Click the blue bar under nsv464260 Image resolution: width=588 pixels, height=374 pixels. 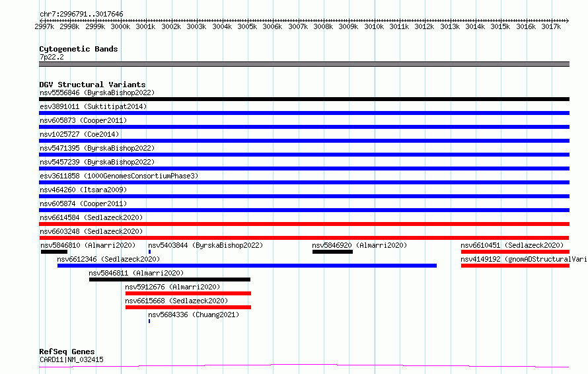304,196
